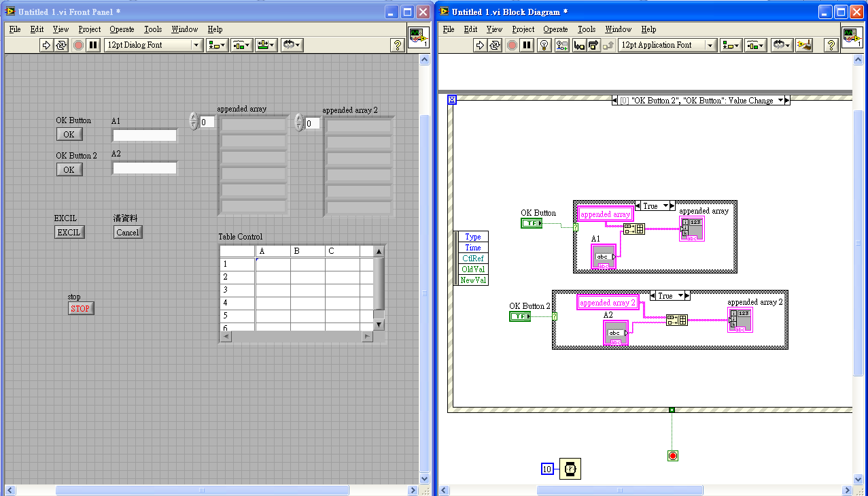Click Run arrow in Block Diagram toolbar

pos(480,45)
